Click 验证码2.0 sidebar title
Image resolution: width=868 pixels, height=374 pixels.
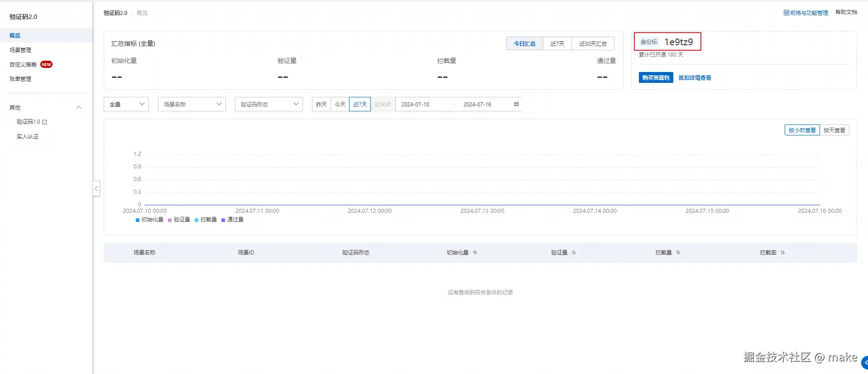(x=24, y=17)
